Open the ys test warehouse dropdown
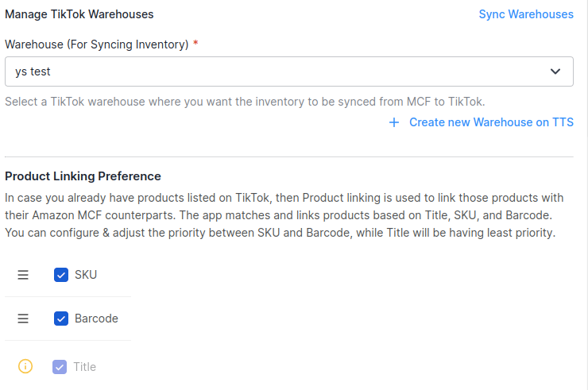This screenshot has height=390, width=588. tap(288, 71)
